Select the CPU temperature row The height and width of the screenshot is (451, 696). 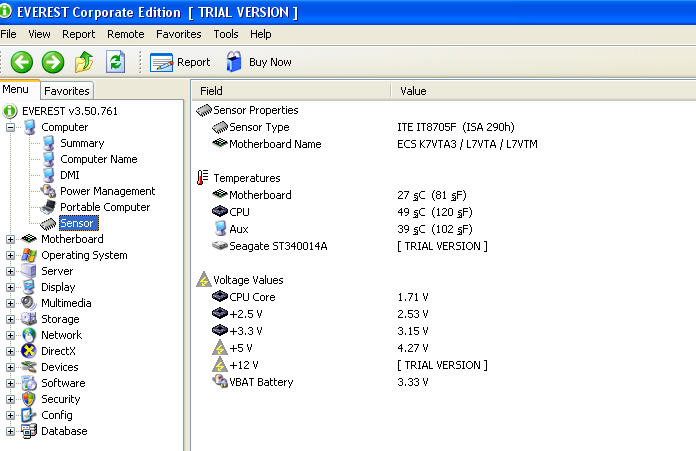(x=444, y=212)
